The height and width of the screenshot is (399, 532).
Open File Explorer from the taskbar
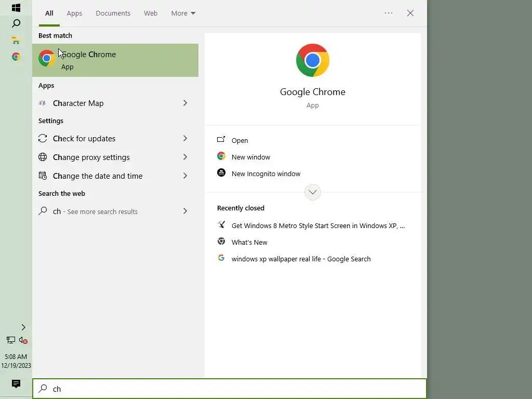pyautogui.click(x=16, y=41)
